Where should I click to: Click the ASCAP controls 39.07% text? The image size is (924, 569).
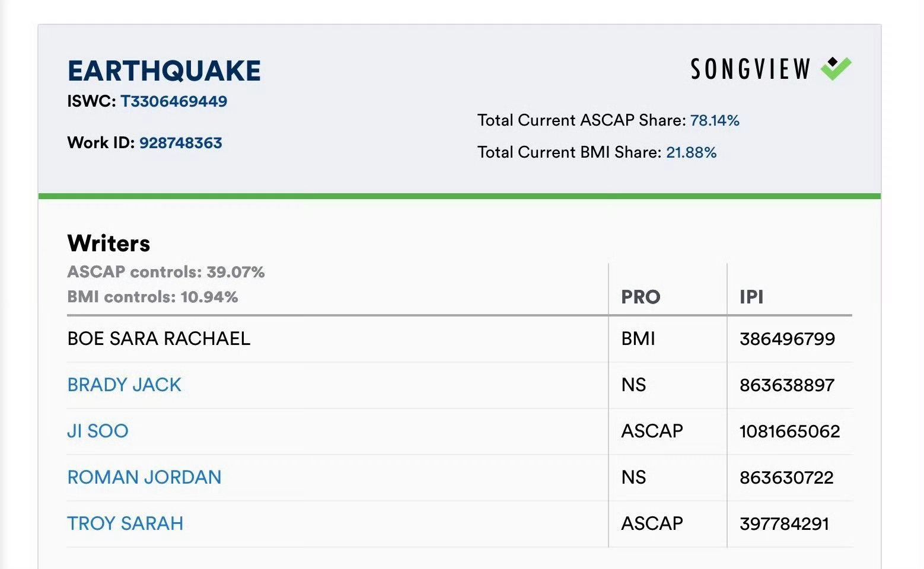[x=166, y=272]
